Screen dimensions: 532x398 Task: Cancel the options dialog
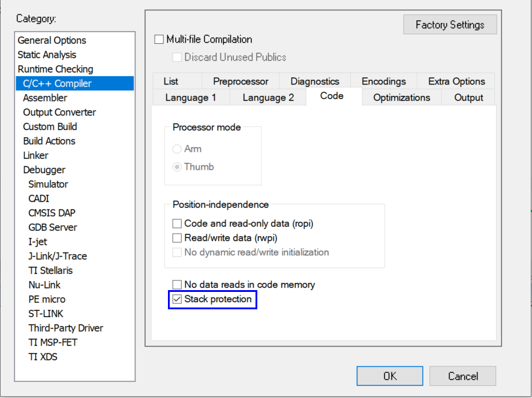coord(462,376)
